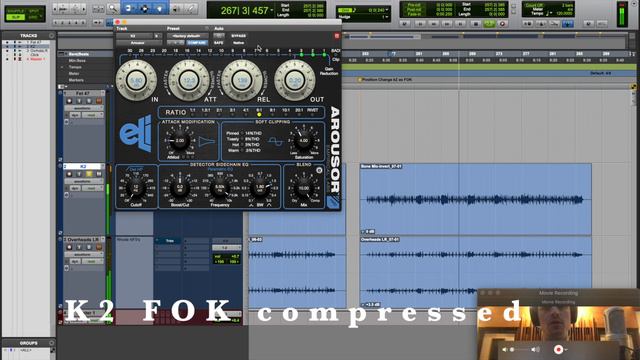Click the soft clipping sine wave icon

[276, 142]
